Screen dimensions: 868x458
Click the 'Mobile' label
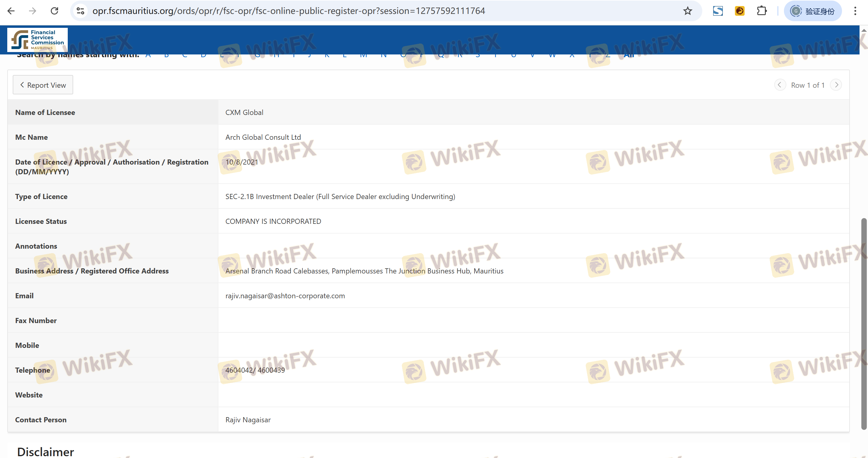coord(27,345)
